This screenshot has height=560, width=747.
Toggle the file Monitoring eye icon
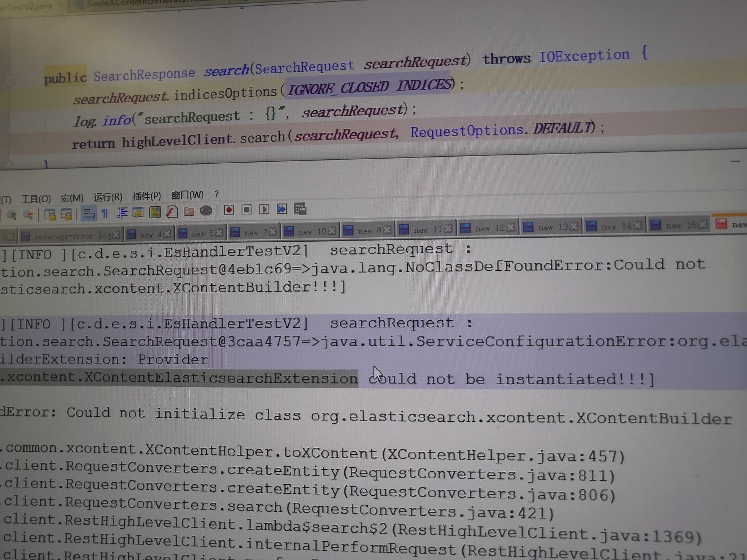206,210
